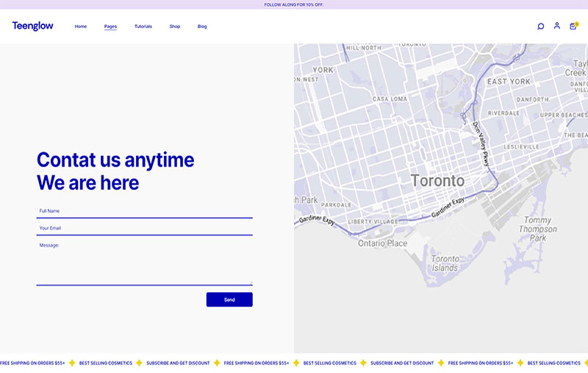Click the Follow Along 10% off banner
Image resolution: width=588 pixels, height=373 pixels.
point(294,4)
